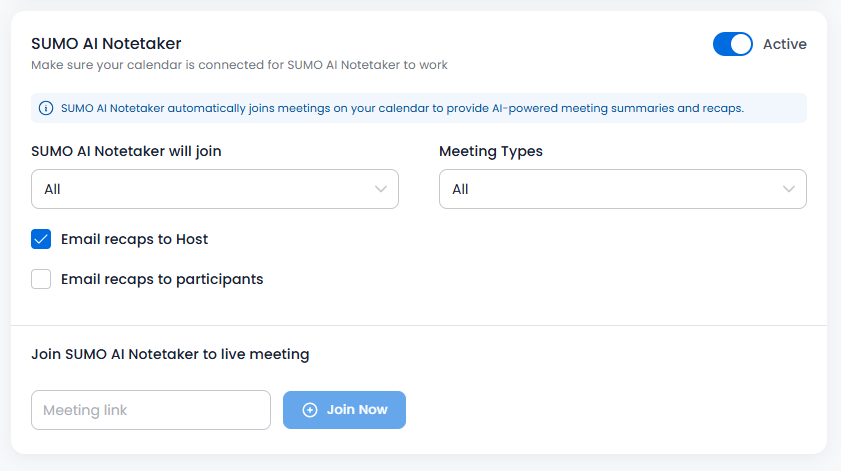Viewport: 841px width, 471px height.
Task: Click the plus icon on Join Now
Action: pyautogui.click(x=310, y=410)
